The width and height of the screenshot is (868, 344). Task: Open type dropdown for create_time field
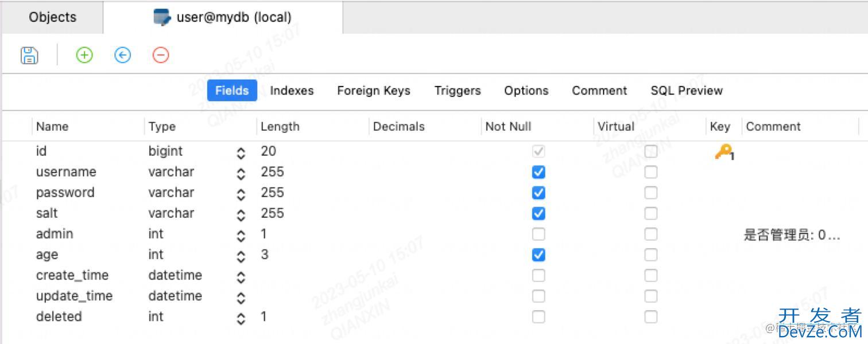[241, 276]
